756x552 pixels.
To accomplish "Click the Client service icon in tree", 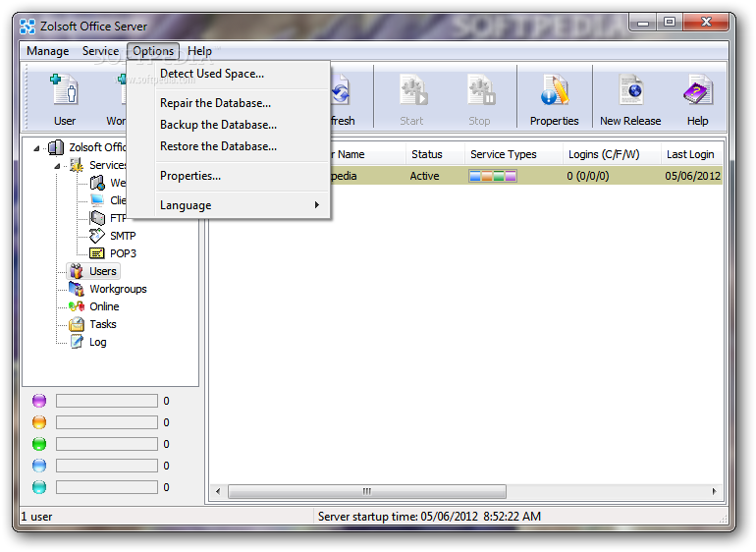I will (x=97, y=200).
